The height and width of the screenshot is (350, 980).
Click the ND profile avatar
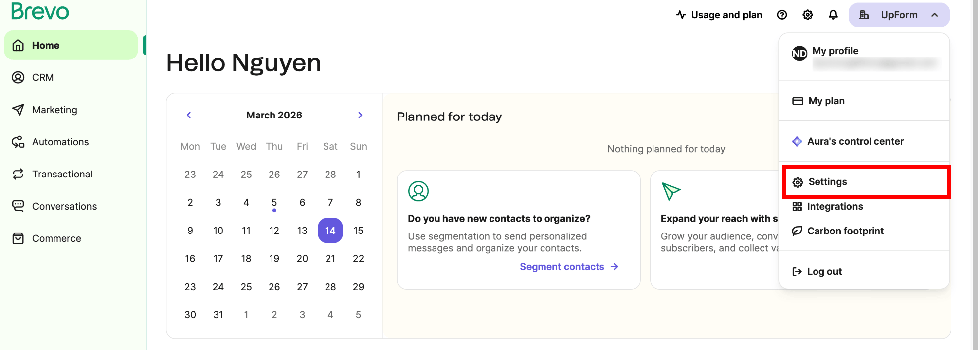point(799,53)
